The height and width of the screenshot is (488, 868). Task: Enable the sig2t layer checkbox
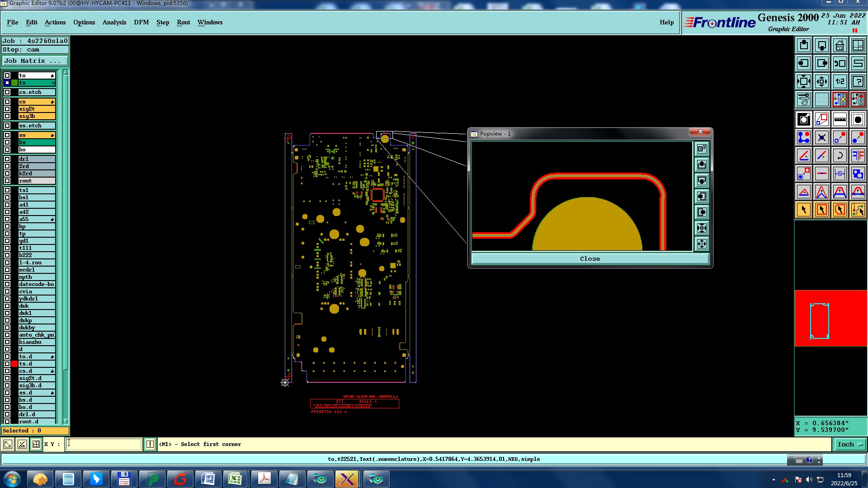7,109
